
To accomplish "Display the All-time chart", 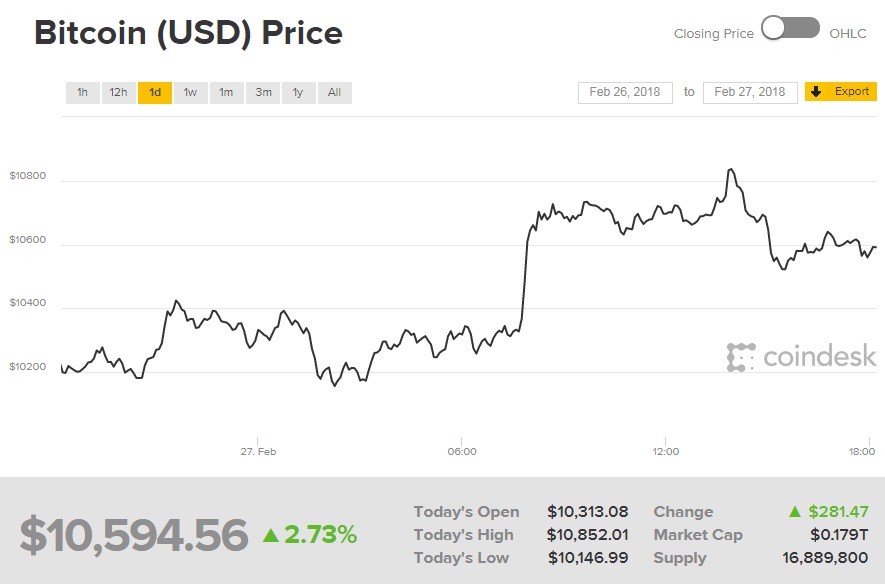I will (333, 92).
